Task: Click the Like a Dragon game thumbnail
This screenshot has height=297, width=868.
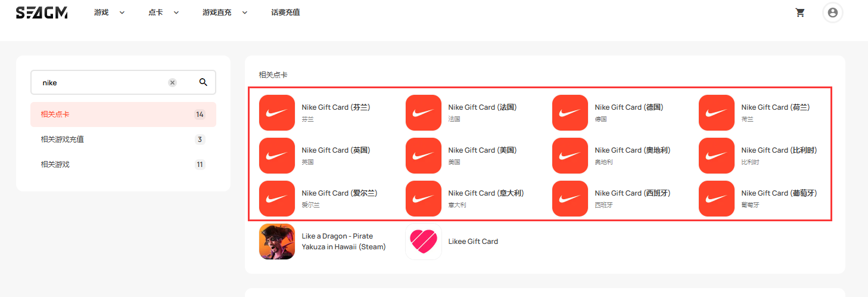Action: point(277,242)
